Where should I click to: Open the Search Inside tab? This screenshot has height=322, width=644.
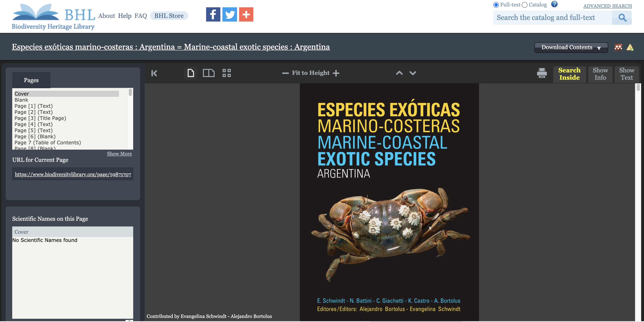569,74
